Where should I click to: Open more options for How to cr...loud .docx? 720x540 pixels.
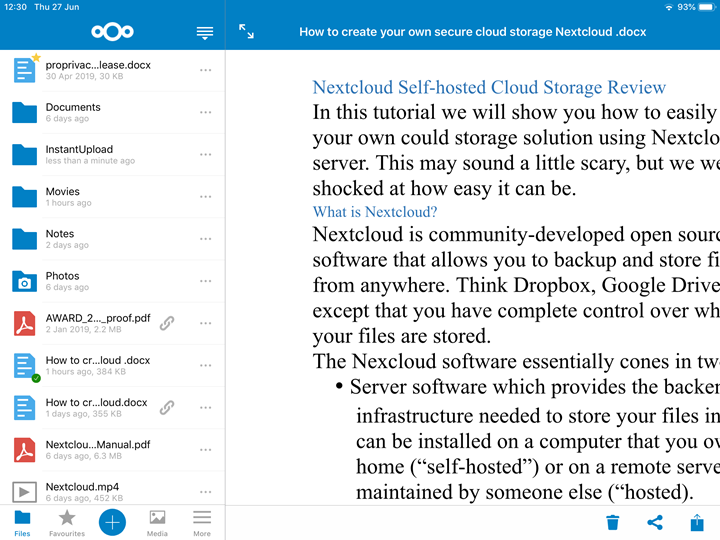[206, 366]
